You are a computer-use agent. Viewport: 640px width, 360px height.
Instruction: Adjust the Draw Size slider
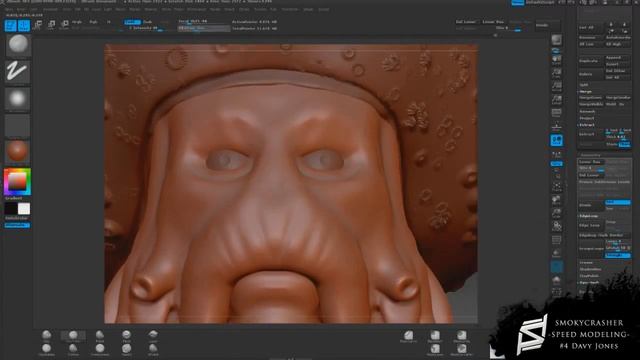[x=204, y=28]
